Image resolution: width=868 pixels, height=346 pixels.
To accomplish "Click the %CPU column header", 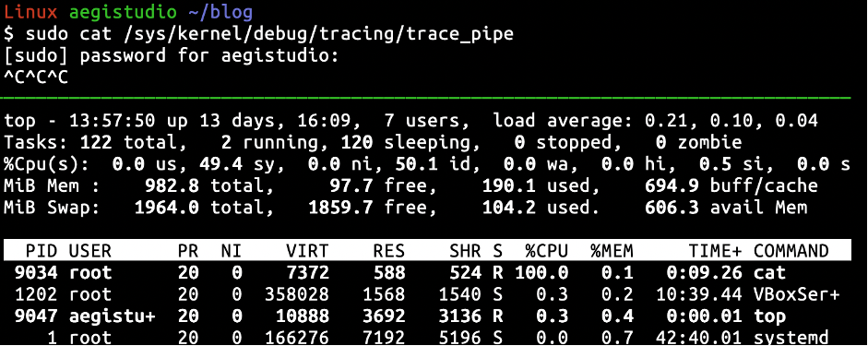I will click(x=547, y=251).
